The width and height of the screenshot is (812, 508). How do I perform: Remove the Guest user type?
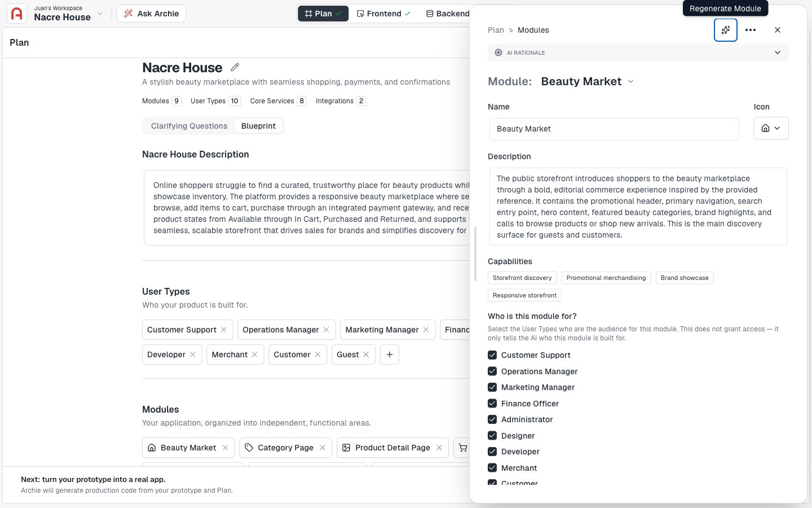click(x=367, y=354)
